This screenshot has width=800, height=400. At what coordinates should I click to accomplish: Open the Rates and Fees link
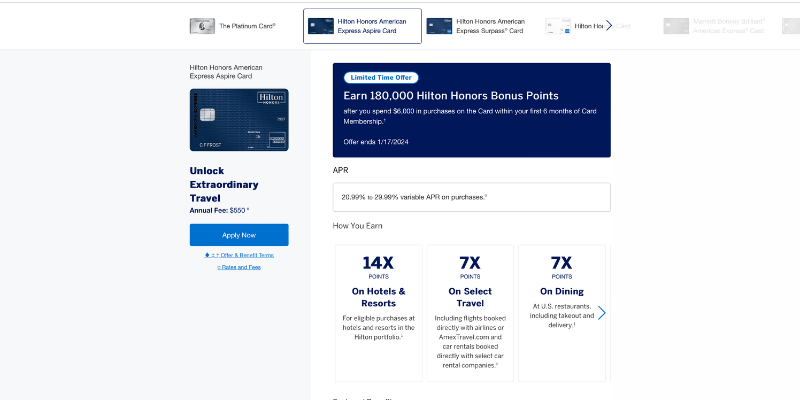pos(239,267)
